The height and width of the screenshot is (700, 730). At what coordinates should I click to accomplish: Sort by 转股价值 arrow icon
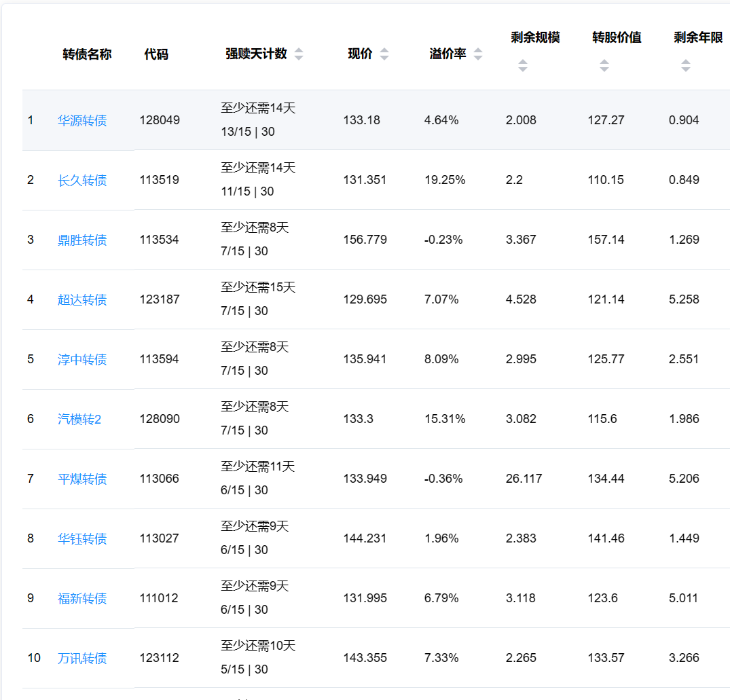pyautogui.click(x=604, y=66)
